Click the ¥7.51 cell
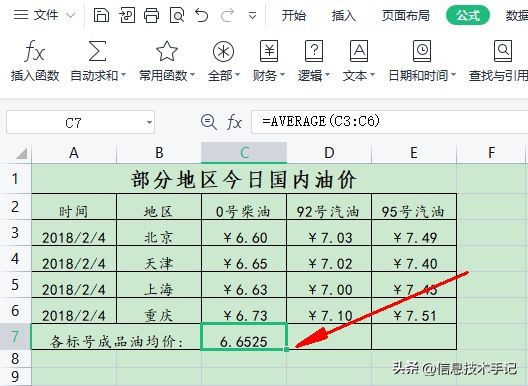The height and width of the screenshot is (386, 528). coord(414,311)
